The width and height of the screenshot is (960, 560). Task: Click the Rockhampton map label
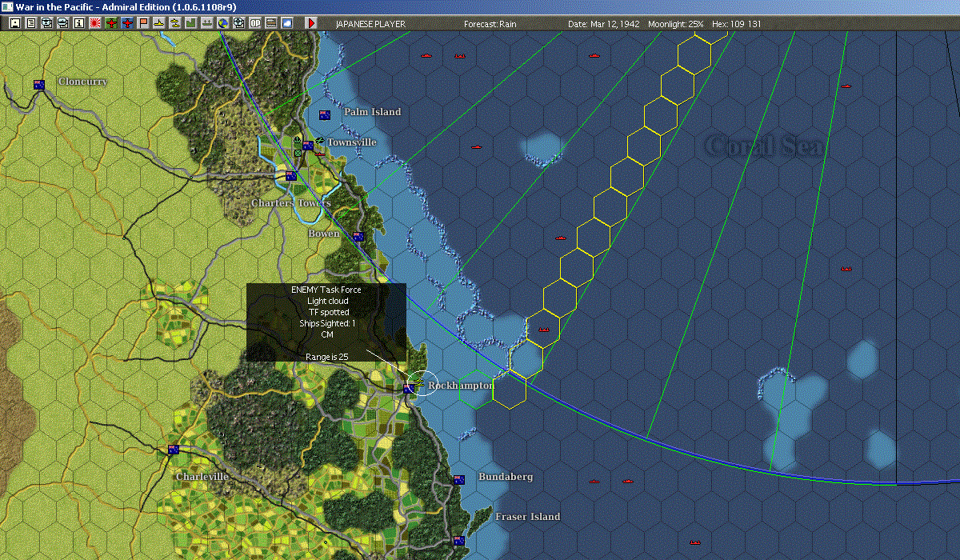click(x=461, y=386)
